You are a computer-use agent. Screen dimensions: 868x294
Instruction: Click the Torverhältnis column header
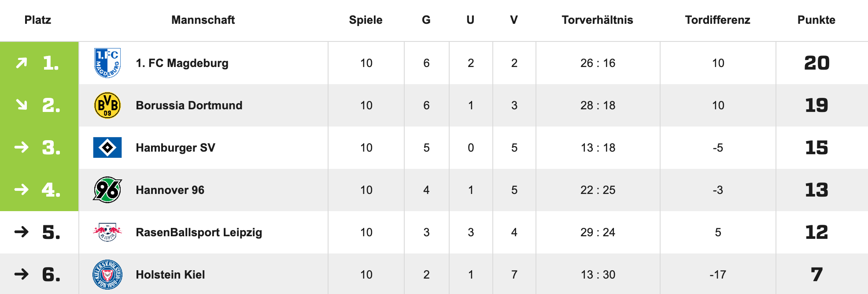click(597, 20)
